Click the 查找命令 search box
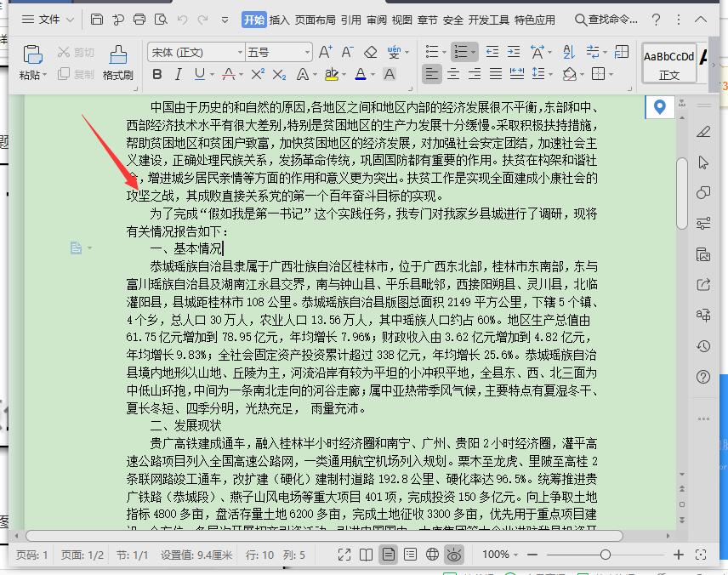Image resolution: width=728 pixels, height=575 pixels. (606, 20)
